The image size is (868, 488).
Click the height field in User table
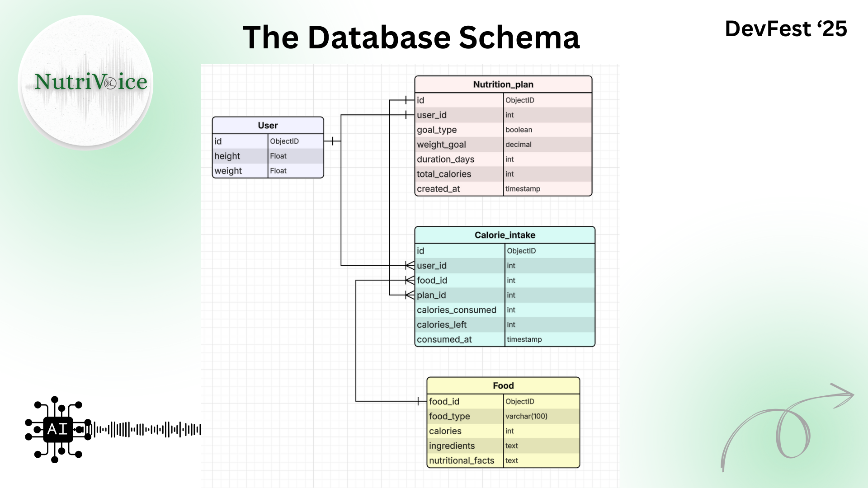tap(227, 156)
